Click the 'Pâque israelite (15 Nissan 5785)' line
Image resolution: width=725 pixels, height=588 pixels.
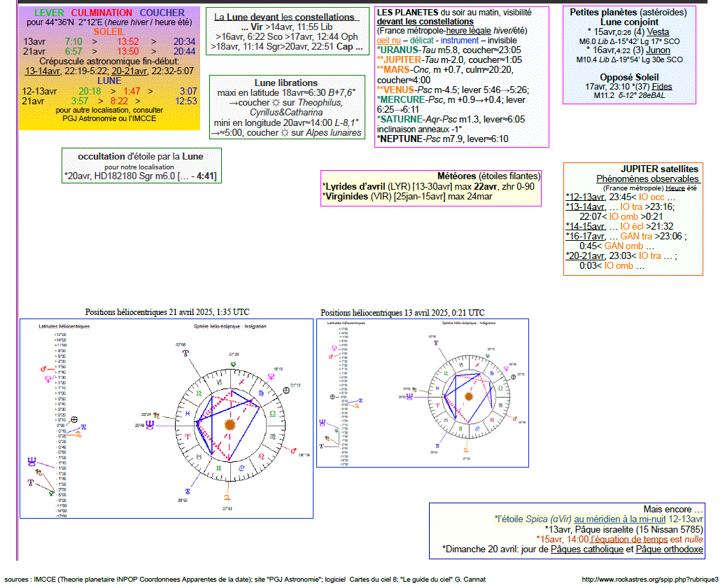[x=624, y=529]
